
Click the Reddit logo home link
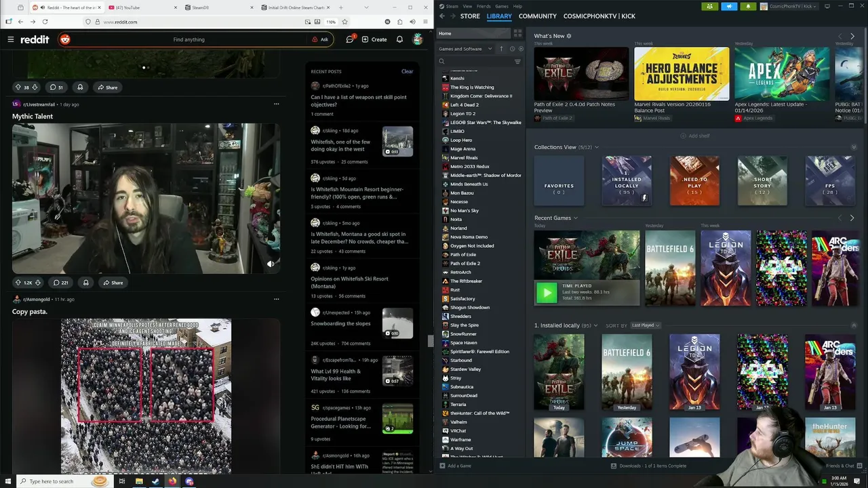tap(35, 39)
